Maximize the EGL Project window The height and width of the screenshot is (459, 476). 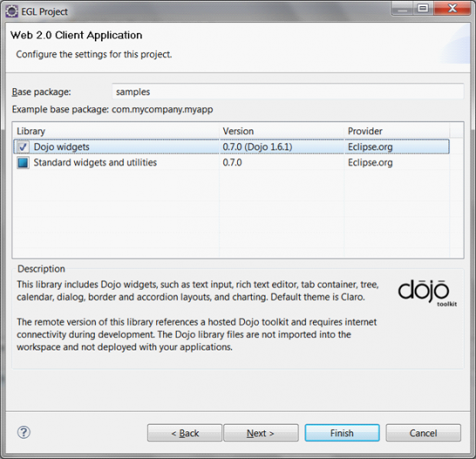(423, 9)
